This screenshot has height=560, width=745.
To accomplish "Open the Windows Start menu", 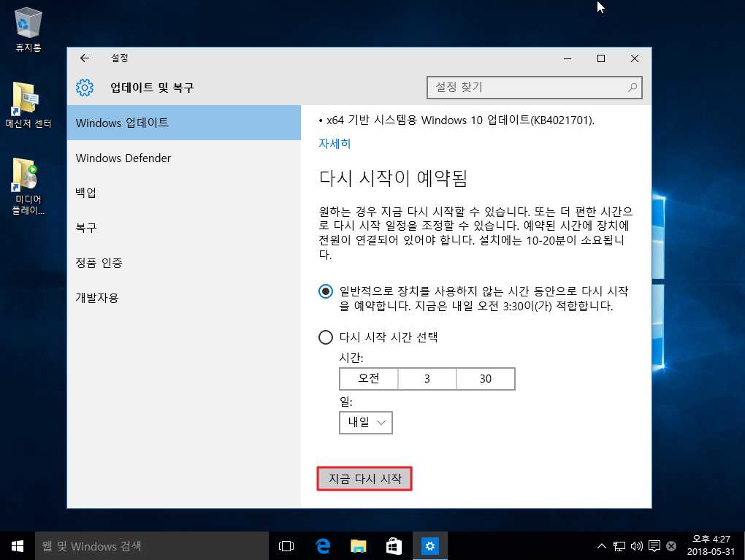I will pos(18,545).
